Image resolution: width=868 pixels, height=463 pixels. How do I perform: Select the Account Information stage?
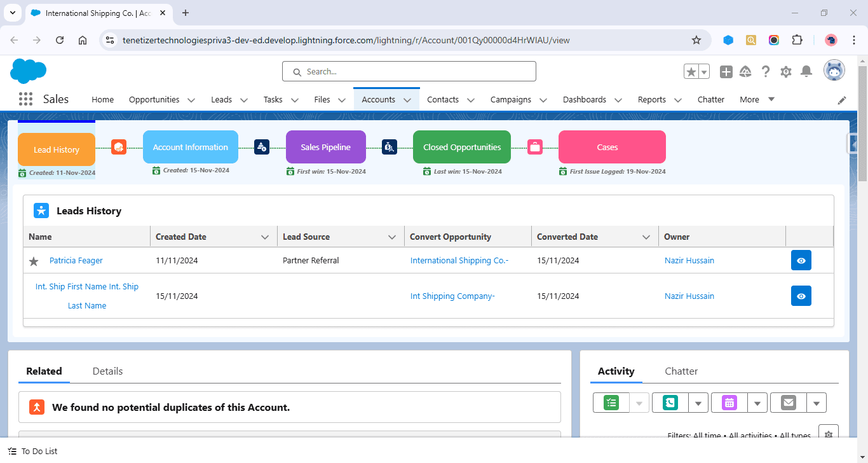point(191,147)
